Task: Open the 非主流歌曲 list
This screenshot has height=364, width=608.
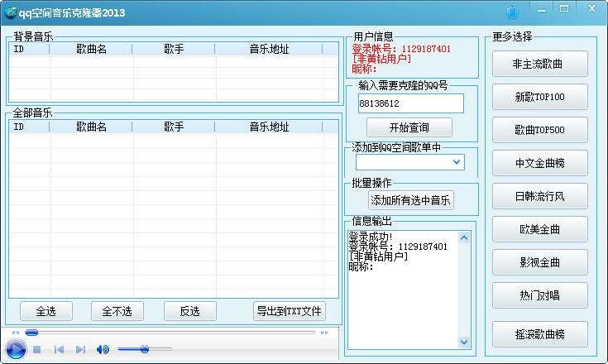Action: coord(539,64)
